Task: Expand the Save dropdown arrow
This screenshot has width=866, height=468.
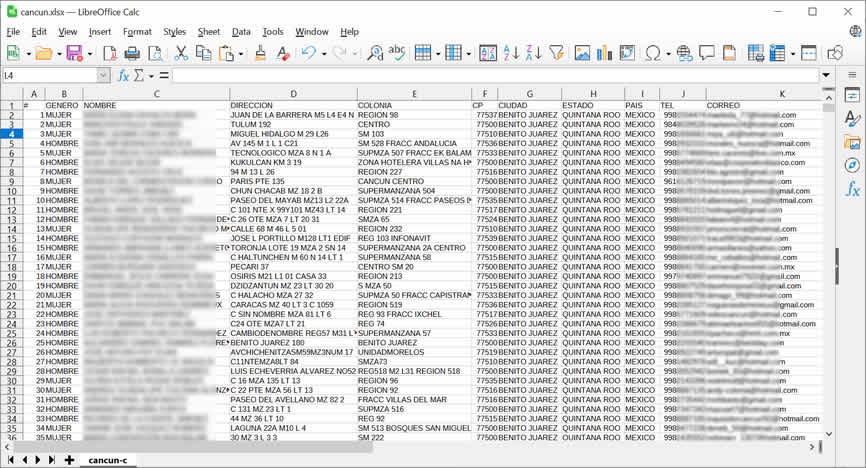Action: click(90, 54)
